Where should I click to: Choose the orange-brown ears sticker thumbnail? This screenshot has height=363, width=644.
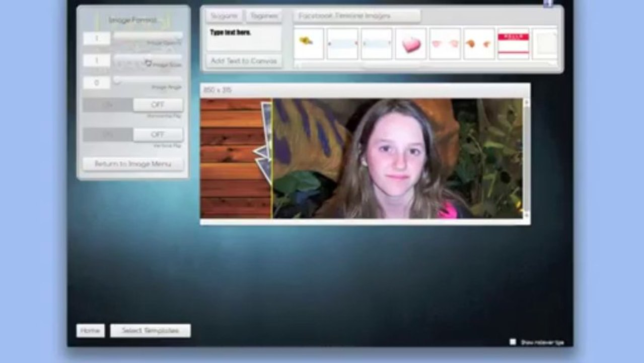tap(479, 44)
